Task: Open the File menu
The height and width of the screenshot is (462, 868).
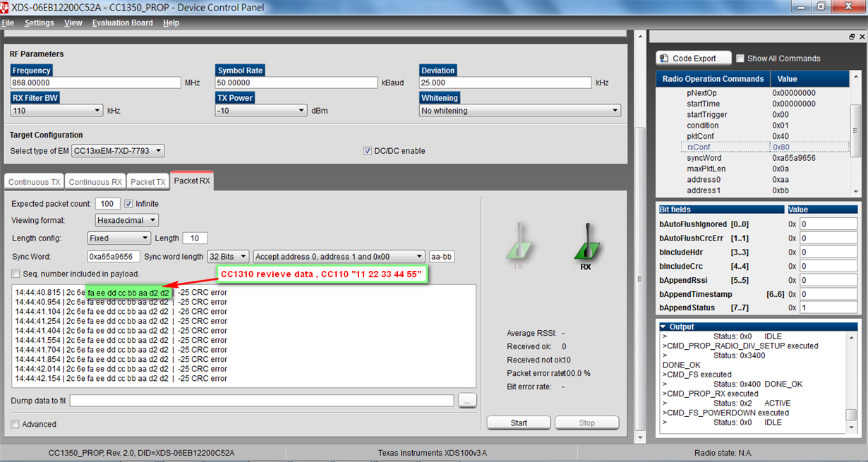Action: tap(8, 23)
